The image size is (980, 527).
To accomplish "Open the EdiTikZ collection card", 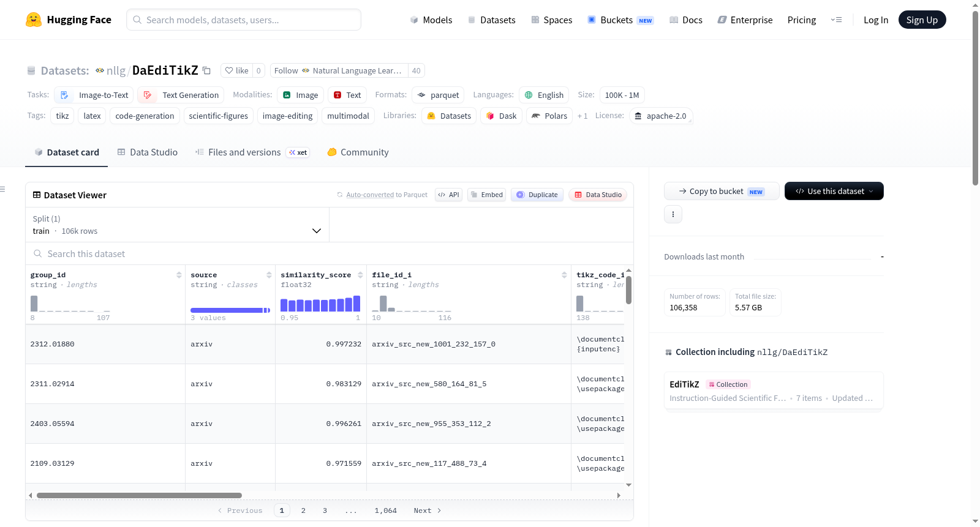I will 774,391.
